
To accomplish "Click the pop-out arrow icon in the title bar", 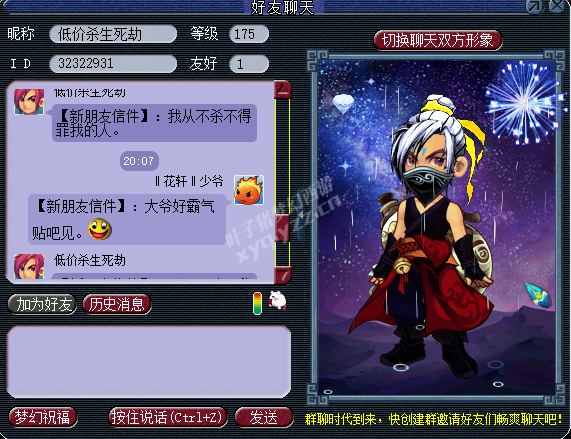I will (534, 6).
